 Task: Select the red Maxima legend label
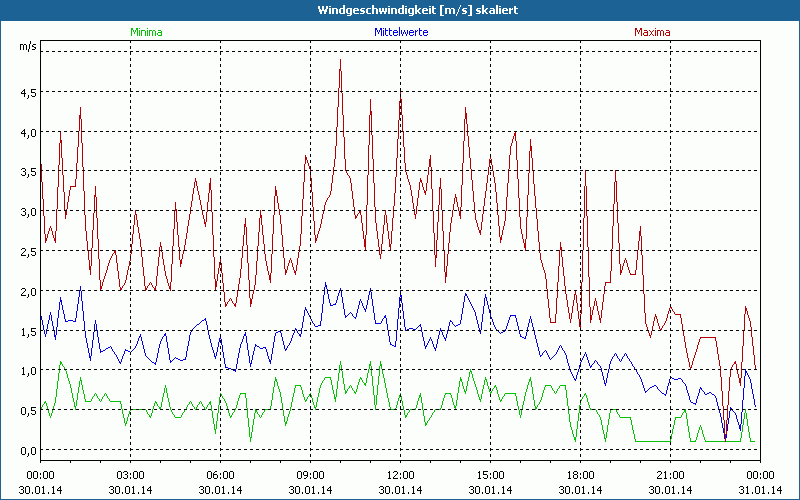pyautogui.click(x=653, y=32)
